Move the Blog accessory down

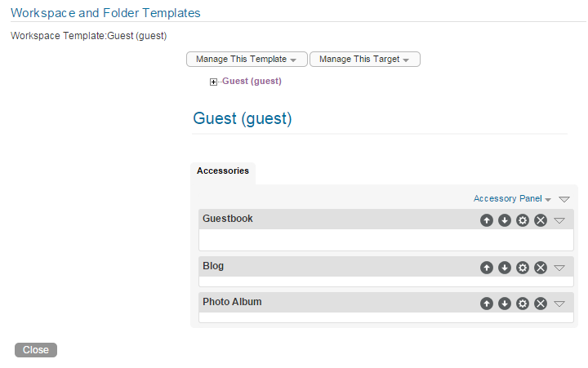click(505, 268)
